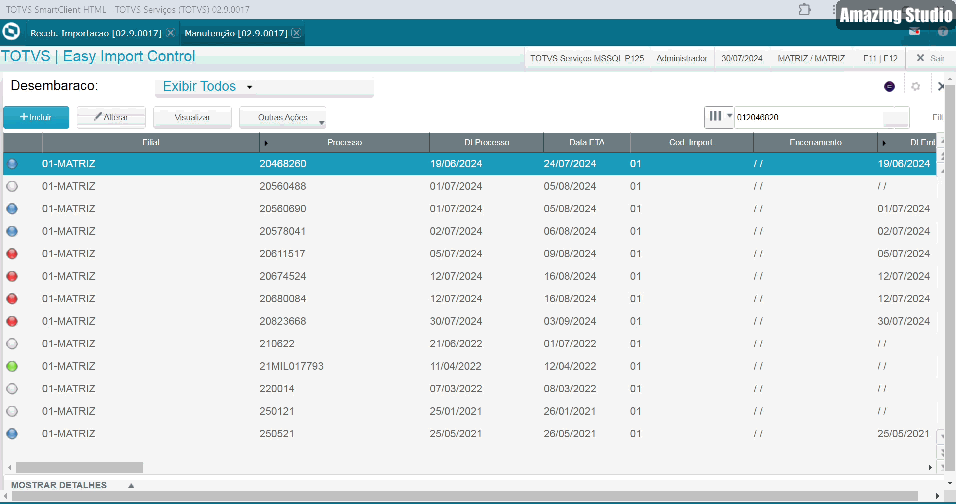The height and width of the screenshot is (504, 956).
Task: Open the Exibir Todos filter dropdown
Action: pyautogui.click(x=264, y=87)
